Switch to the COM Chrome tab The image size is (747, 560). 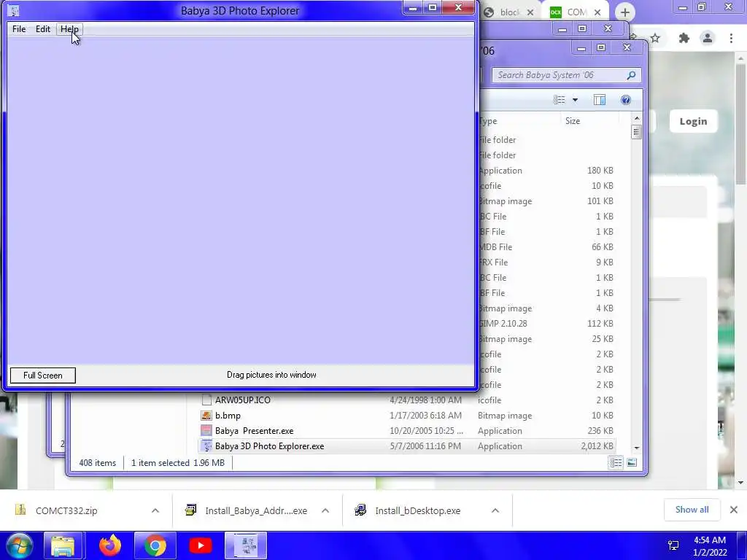[x=576, y=12]
